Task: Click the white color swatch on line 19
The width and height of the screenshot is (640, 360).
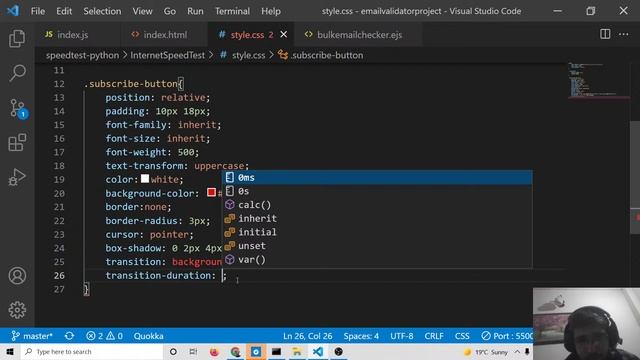Action: click(x=145, y=179)
